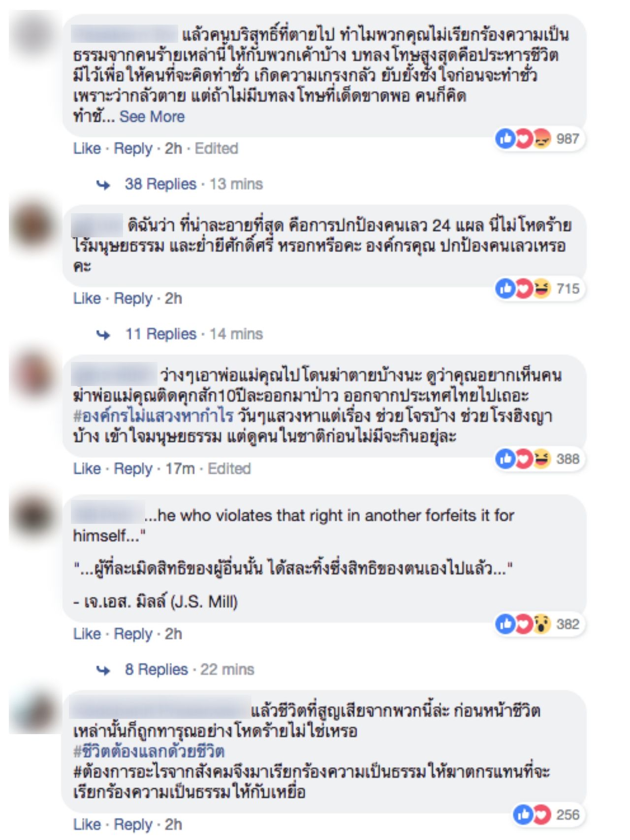This screenshot has height=840, width=630.
Task: Expand the first comment with See More
Action: (152, 117)
